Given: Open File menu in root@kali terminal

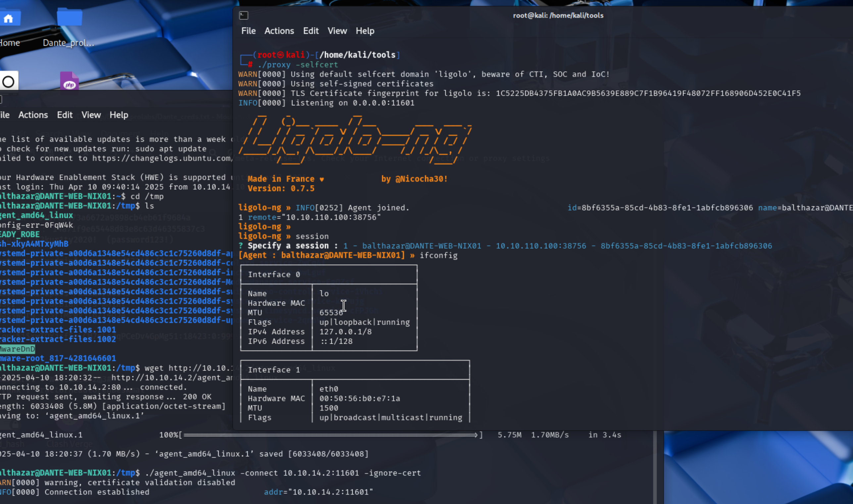Looking at the screenshot, I should click(248, 31).
